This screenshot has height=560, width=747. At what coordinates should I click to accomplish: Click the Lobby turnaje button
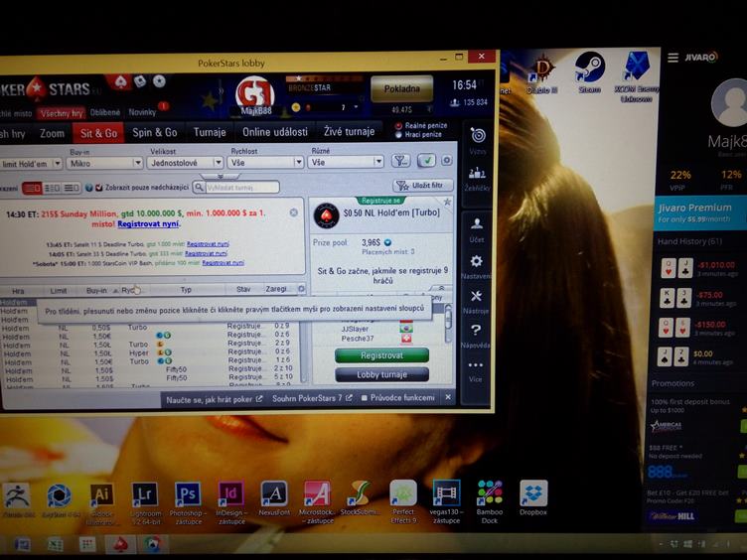[381, 374]
